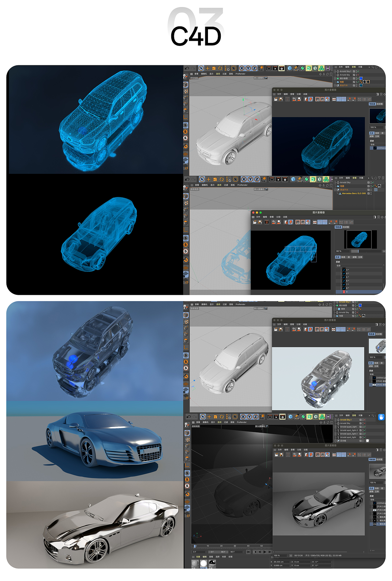Toggle red cross of Arnold Sky.1 in chrome car screenshot
Screen dimensions: 392x581
(x=364, y=420)
